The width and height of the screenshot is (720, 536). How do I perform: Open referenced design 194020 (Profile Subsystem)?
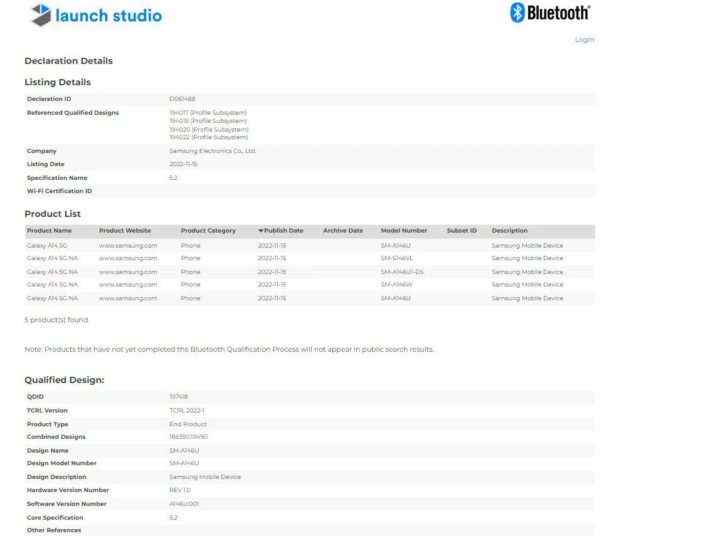[x=208, y=128]
